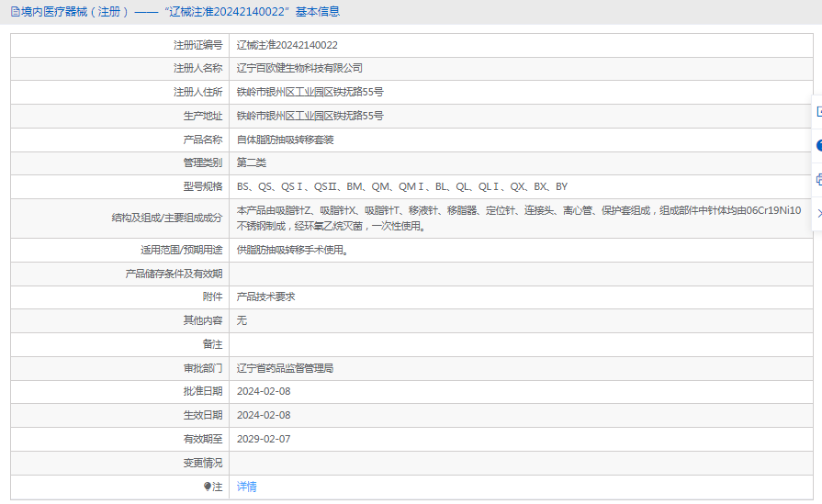Select the expiry date 2029-02-07
The image size is (822, 504).
point(264,439)
